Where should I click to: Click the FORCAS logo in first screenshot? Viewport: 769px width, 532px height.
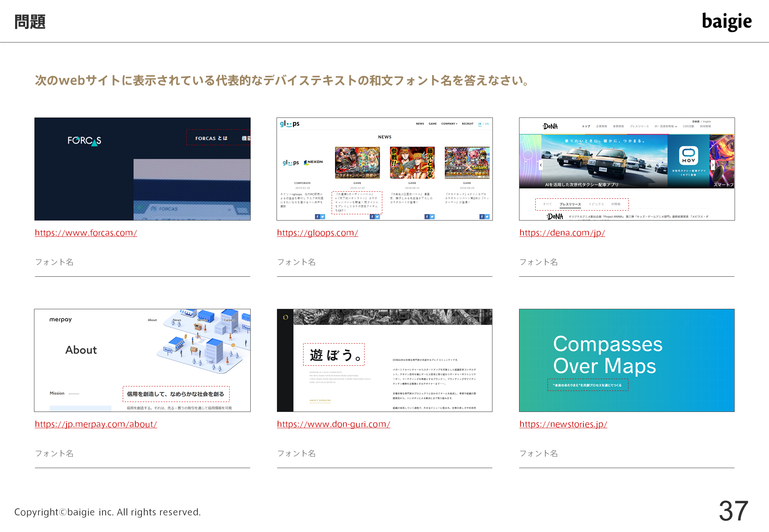[84, 140]
